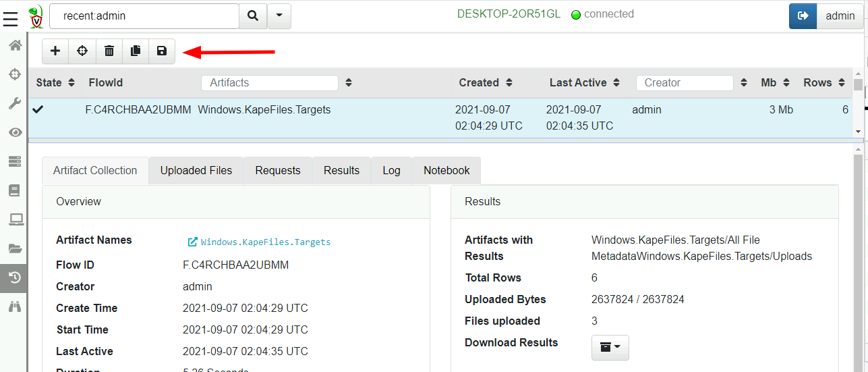Screen dimensions: 868x372
Task: Click the Copy Collection icon
Action: pos(136,51)
